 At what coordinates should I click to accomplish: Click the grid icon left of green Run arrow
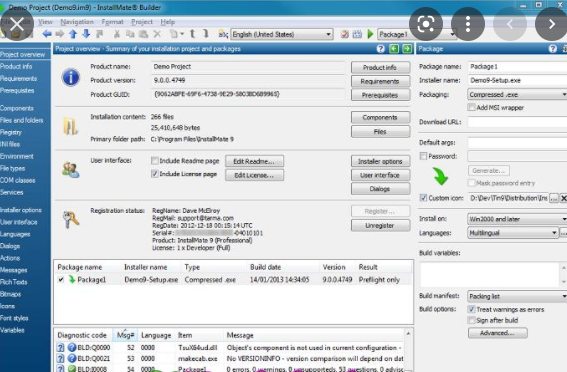(x=357, y=34)
